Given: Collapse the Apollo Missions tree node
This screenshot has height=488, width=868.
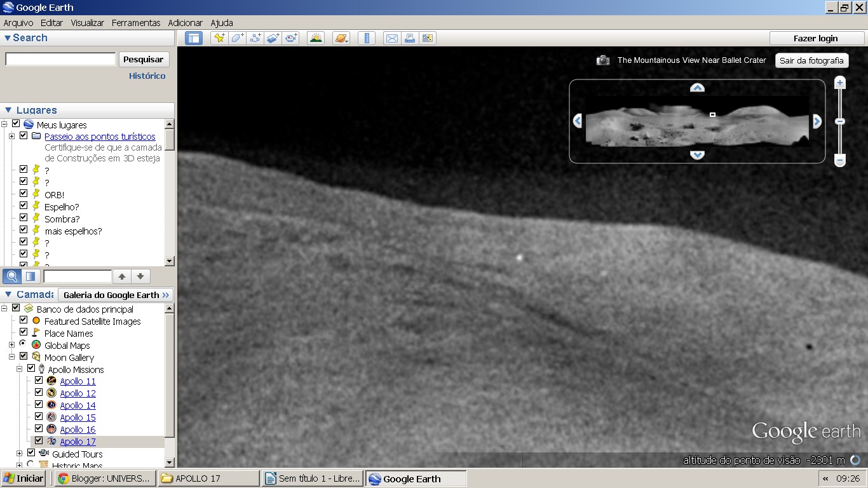Looking at the screenshot, I should 20,369.
